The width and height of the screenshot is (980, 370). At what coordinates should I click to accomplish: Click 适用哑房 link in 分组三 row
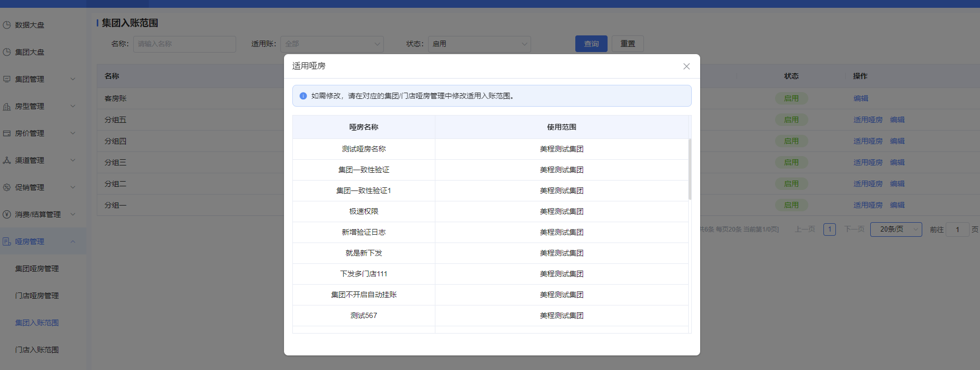click(868, 162)
